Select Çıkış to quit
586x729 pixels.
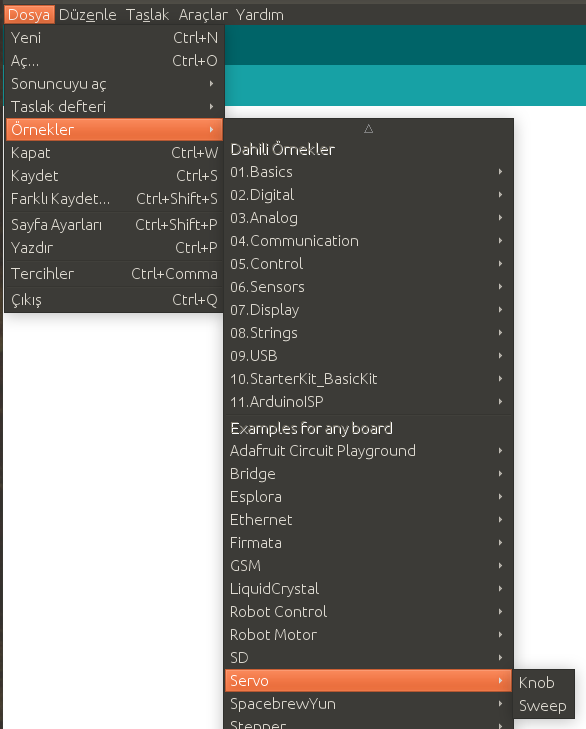click(x=114, y=300)
